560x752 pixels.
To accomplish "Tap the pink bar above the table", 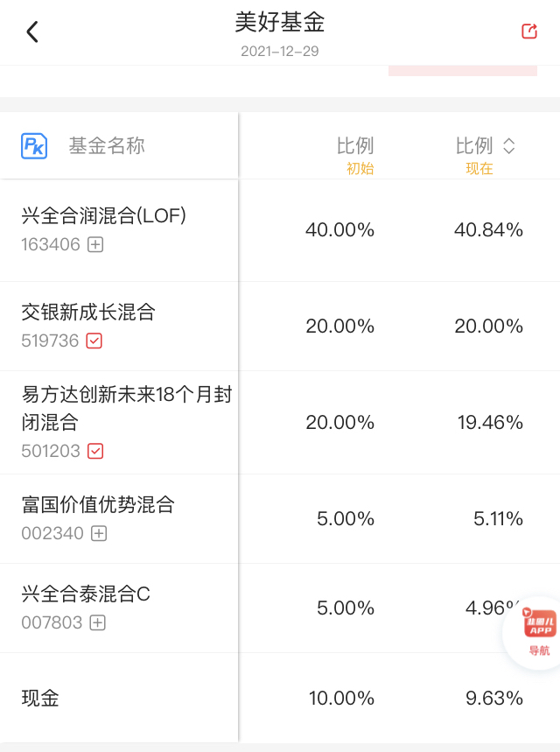I will pyautogui.click(x=462, y=70).
